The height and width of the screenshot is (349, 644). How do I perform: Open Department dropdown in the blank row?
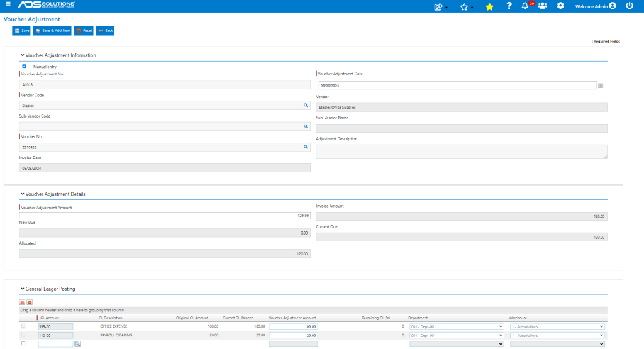pos(457,344)
